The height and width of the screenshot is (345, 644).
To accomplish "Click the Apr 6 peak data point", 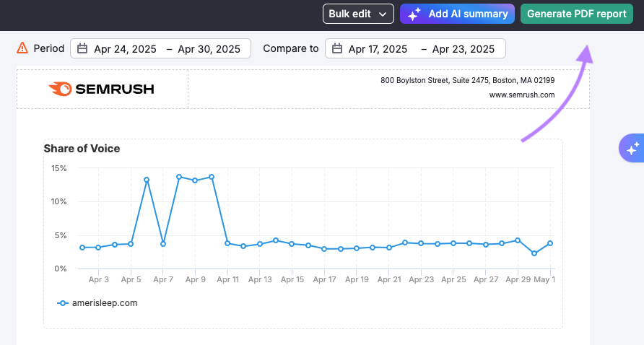I will pyautogui.click(x=147, y=180).
